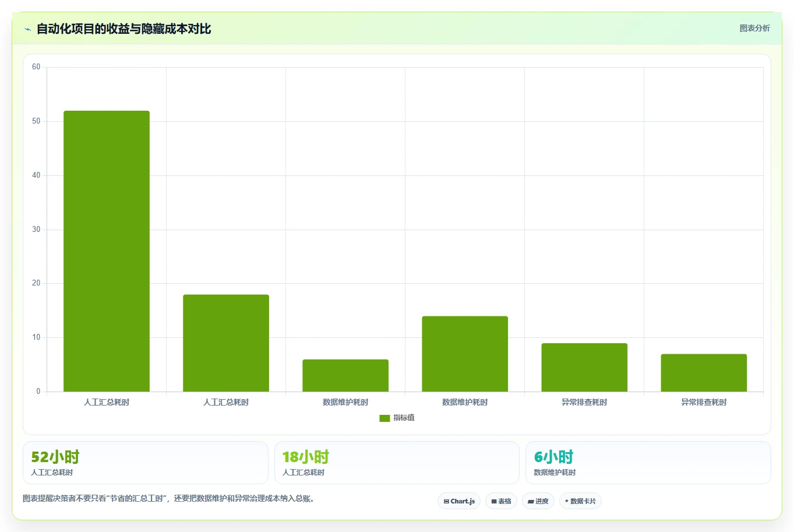Viewport: 794px width, 532px height.
Task: Click 人工汇总耗时 caption under 18小时 card
Action: pos(304,473)
